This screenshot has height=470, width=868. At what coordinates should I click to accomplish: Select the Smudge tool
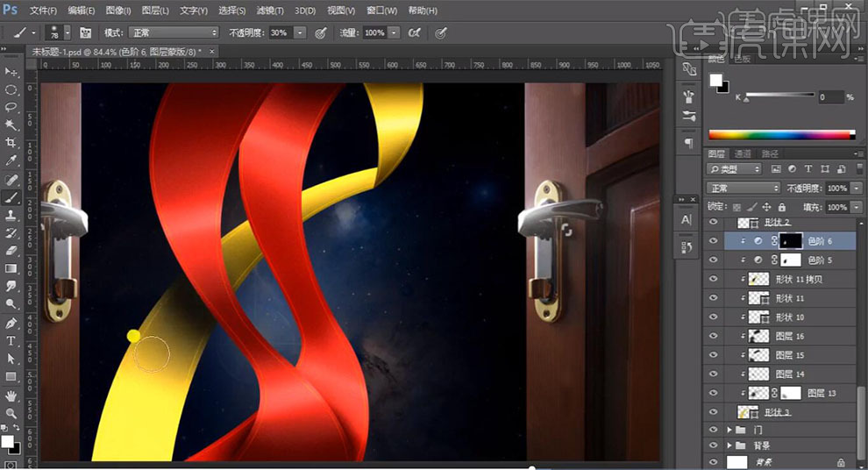[x=11, y=286]
